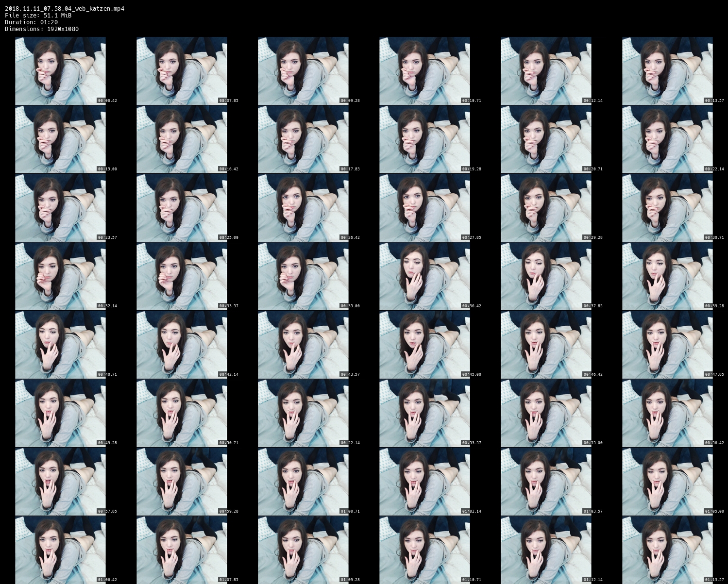Open the frame stamped 01:10.71
Image resolution: width=728 pixels, height=584 pixels.
(425, 550)
